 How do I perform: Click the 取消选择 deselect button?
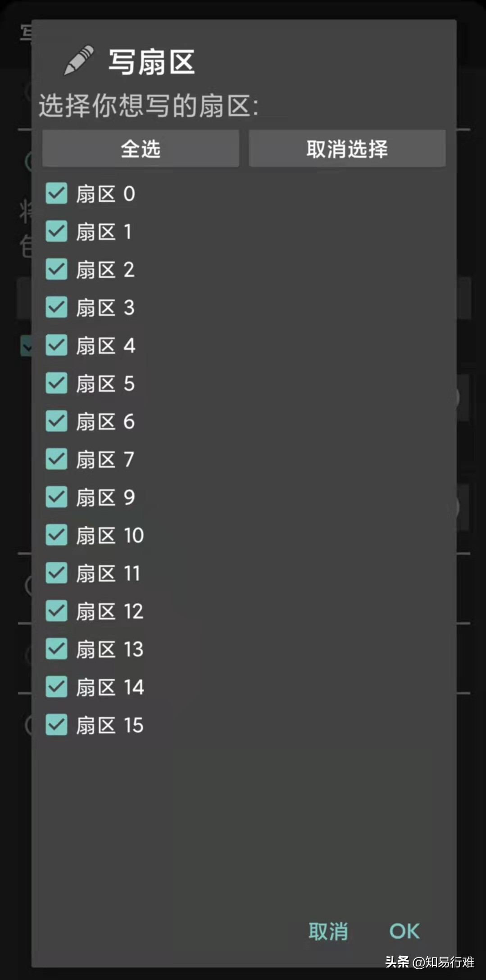347,149
